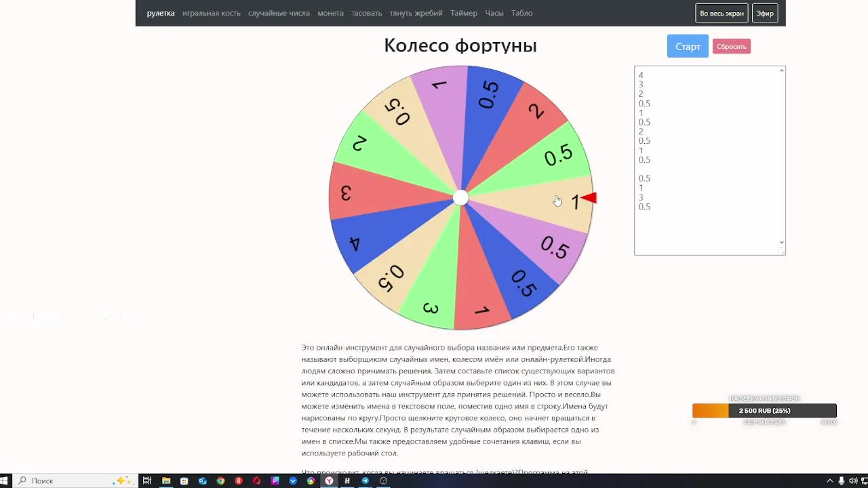Open Microsoft Store from the taskbar

pos(184,481)
